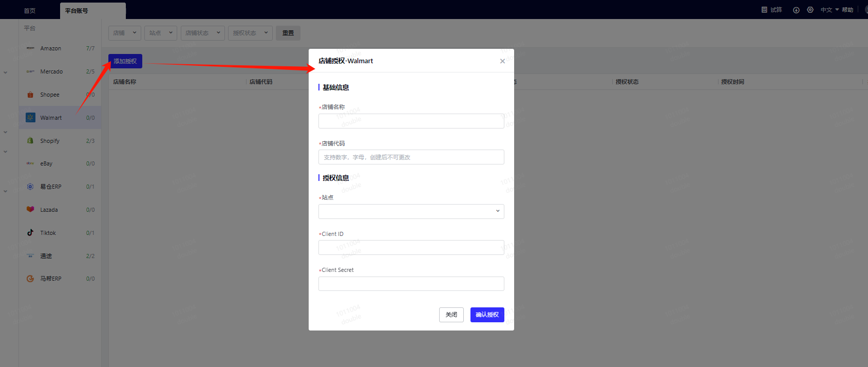Click the calculator icon beside 试算

tap(764, 10)
